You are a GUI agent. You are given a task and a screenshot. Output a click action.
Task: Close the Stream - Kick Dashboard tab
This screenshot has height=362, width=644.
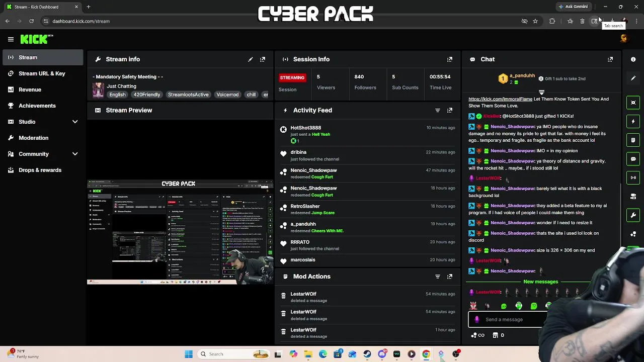click(x=76, y=7)
